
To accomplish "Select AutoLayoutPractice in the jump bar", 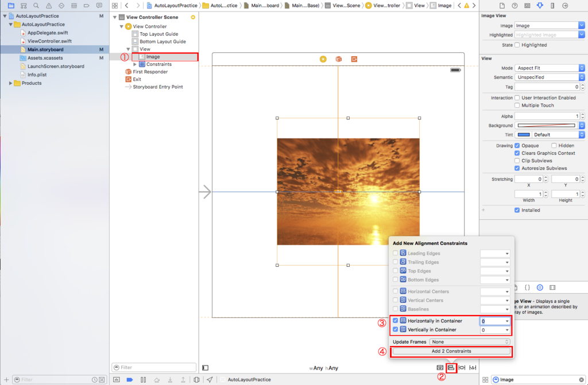I will pos(172,6).
